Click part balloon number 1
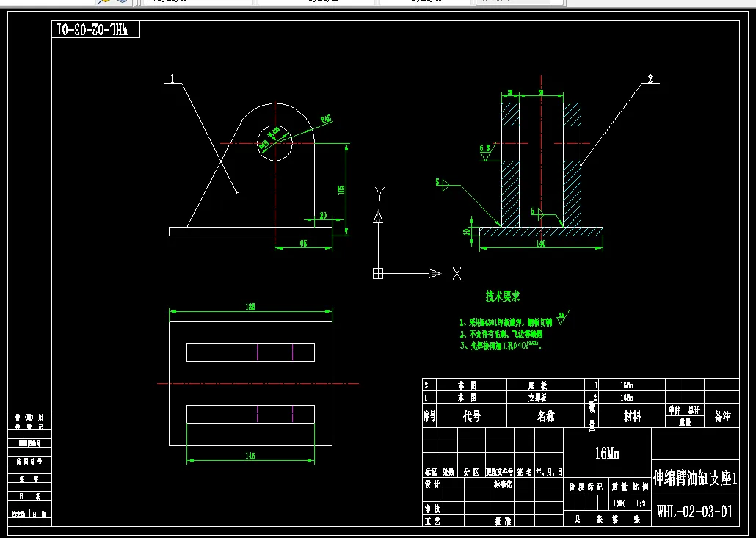 [173, 79]
